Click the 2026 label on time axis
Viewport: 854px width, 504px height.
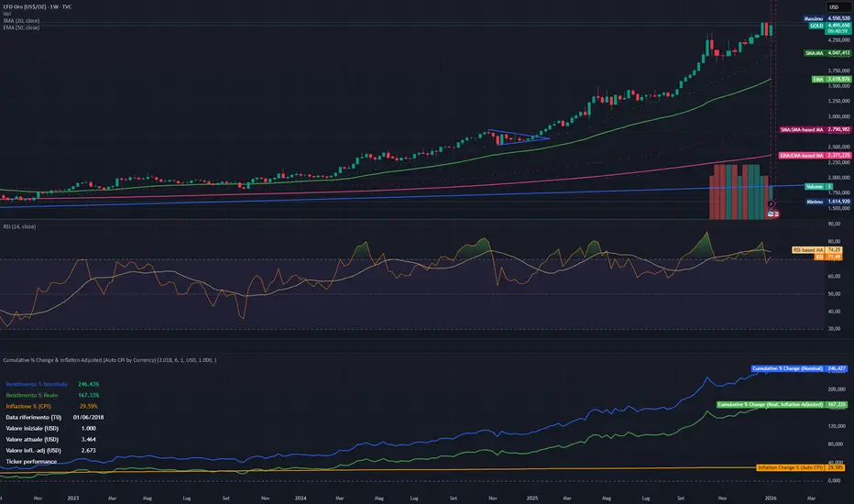point(771,498)
